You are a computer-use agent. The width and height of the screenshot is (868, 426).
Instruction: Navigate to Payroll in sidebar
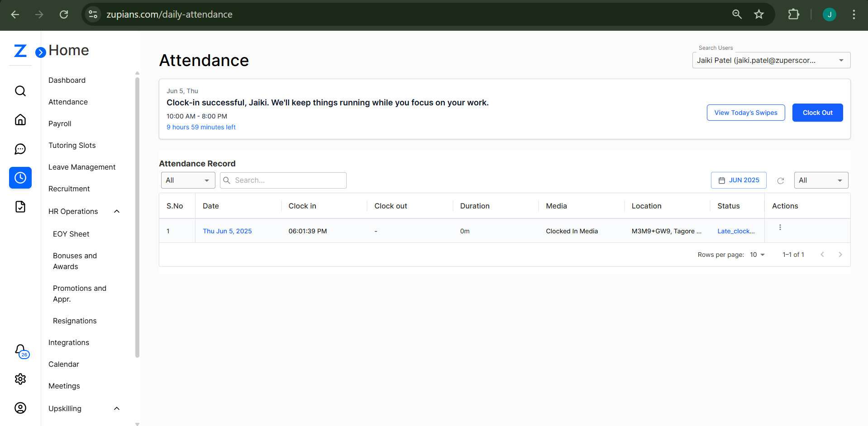coord(60,123)
